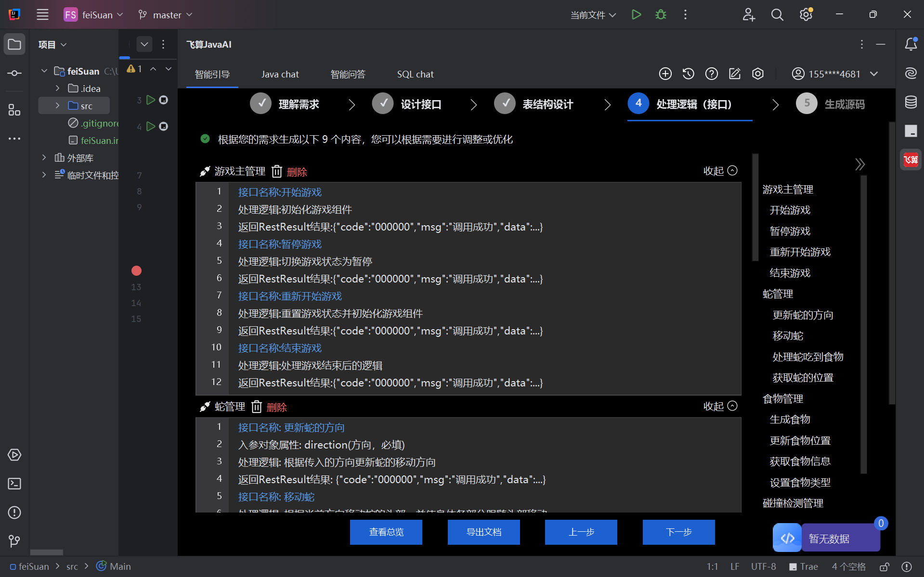The width and height of the screenshot is (924, 577).
Task: Toggle the breakpoint red dot in gutter
Action: click(x=136, y=271)
